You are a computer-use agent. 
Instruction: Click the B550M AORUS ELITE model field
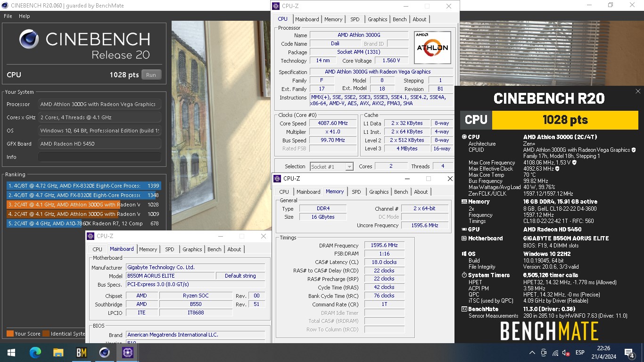pos(170,276)
